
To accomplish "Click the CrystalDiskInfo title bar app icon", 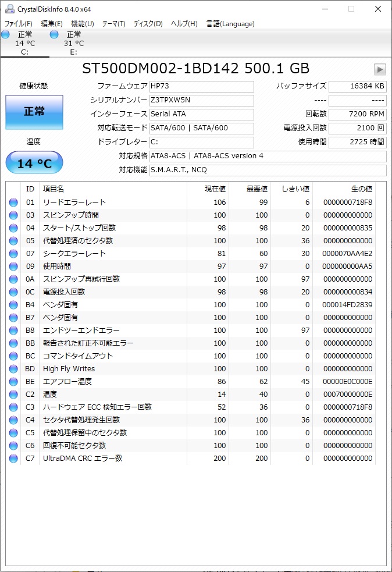I will tap(9, 9).
